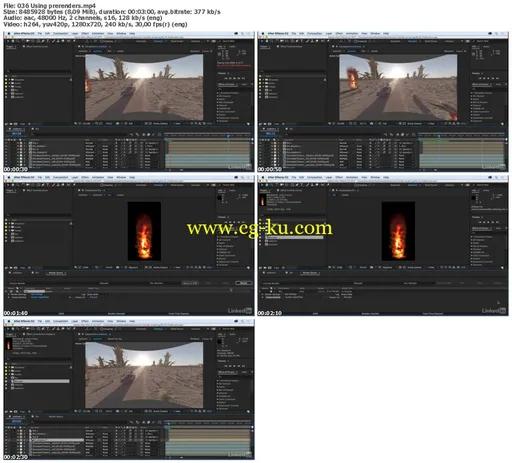Click viewer snapshot camera icon in 00:00:30 frame

click(117, 123)
